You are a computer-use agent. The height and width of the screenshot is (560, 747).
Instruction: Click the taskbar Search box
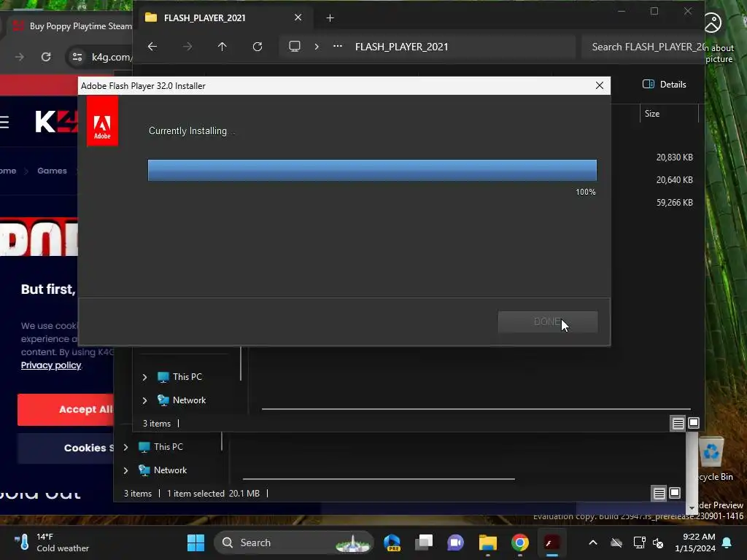pos(294,542)
